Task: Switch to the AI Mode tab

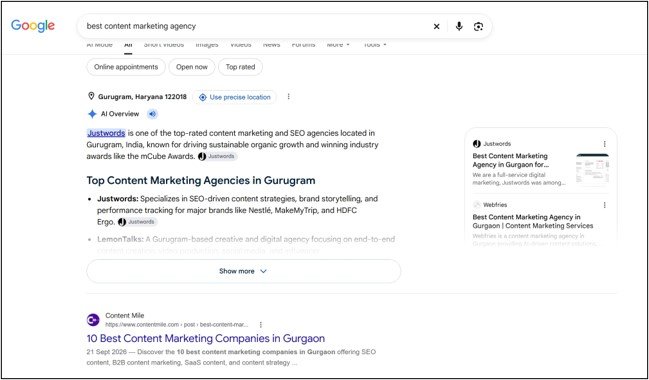Action: coord(99,45)
